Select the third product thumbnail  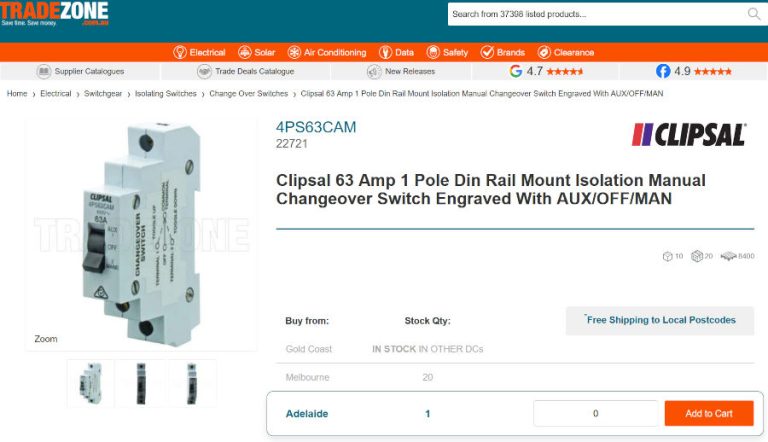tap(192, 383)
